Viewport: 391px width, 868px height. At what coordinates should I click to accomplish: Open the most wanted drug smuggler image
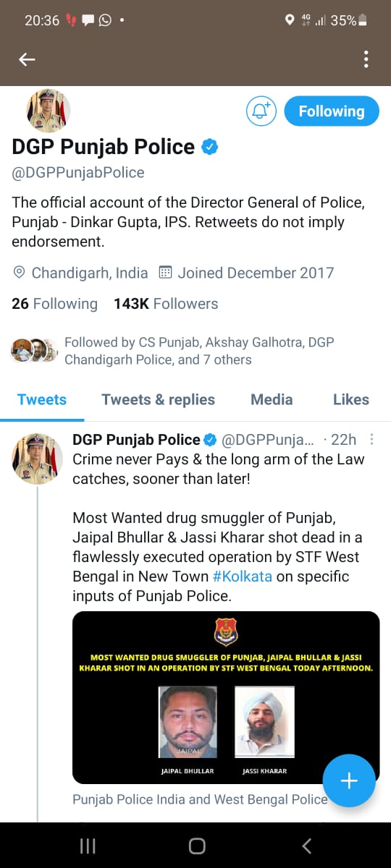(x=226, y=697)
